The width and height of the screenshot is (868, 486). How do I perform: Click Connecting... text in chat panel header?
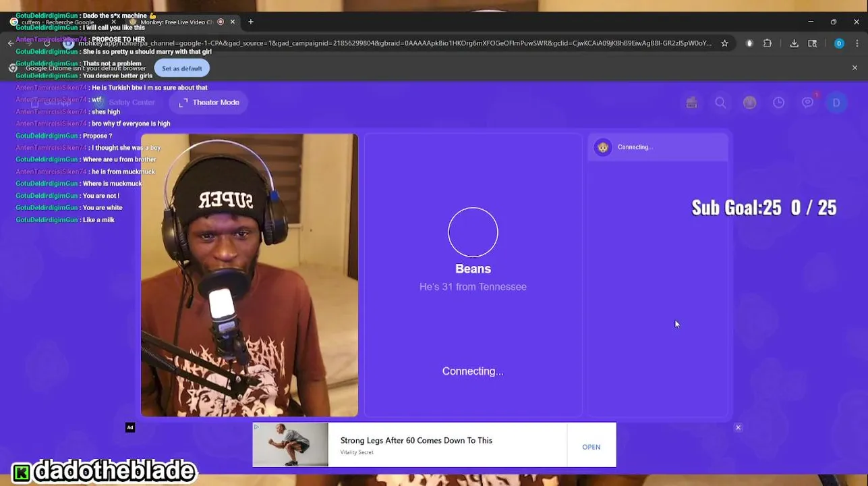point(635,147)
